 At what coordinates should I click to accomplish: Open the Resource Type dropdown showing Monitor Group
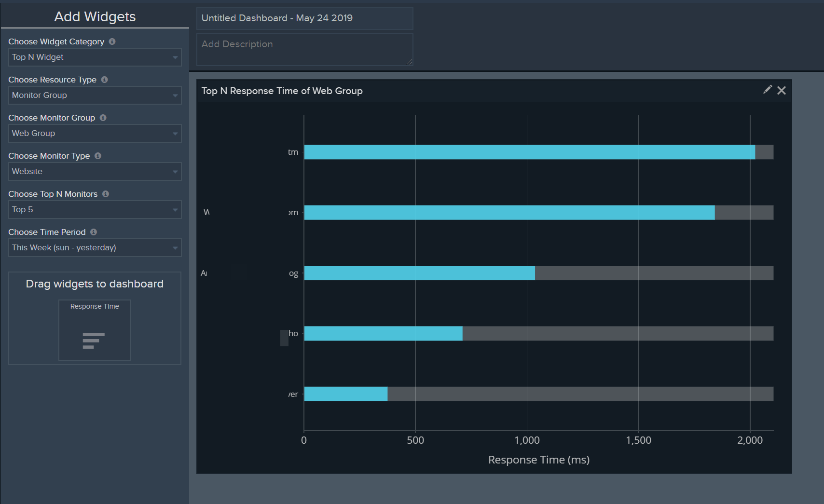point(95,95)
